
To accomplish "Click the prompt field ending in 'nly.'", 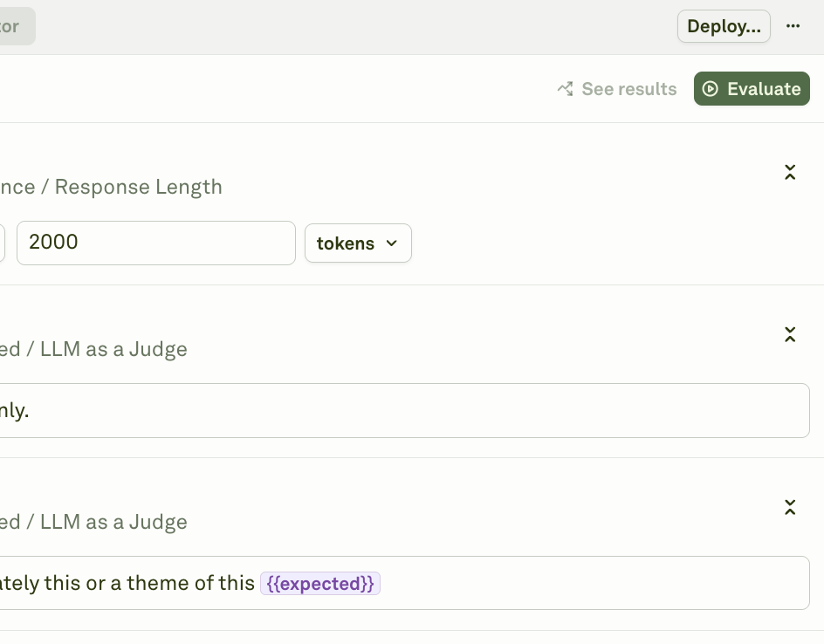I will pos(405,410).
